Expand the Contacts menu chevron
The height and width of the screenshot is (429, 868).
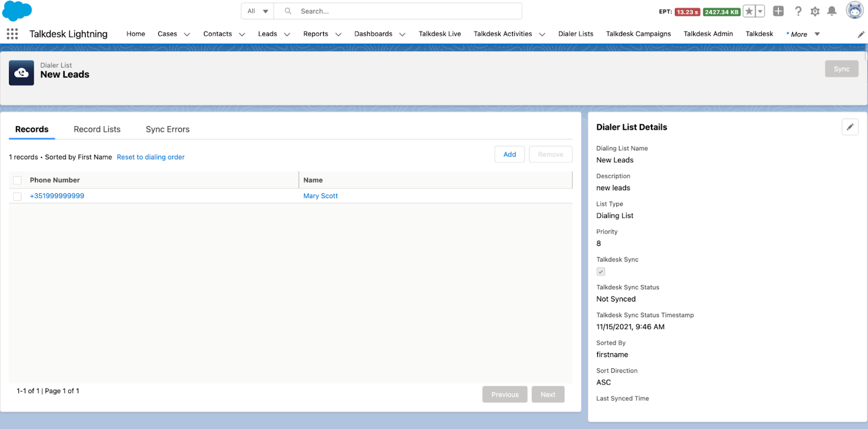(242, 34)
